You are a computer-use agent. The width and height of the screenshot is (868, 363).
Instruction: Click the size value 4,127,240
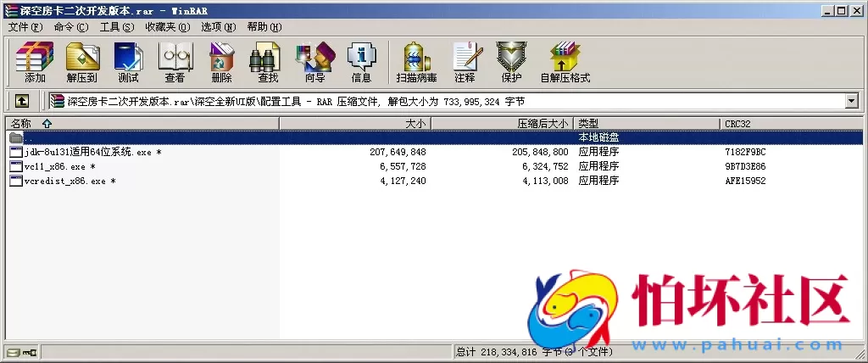pos(403,181)
